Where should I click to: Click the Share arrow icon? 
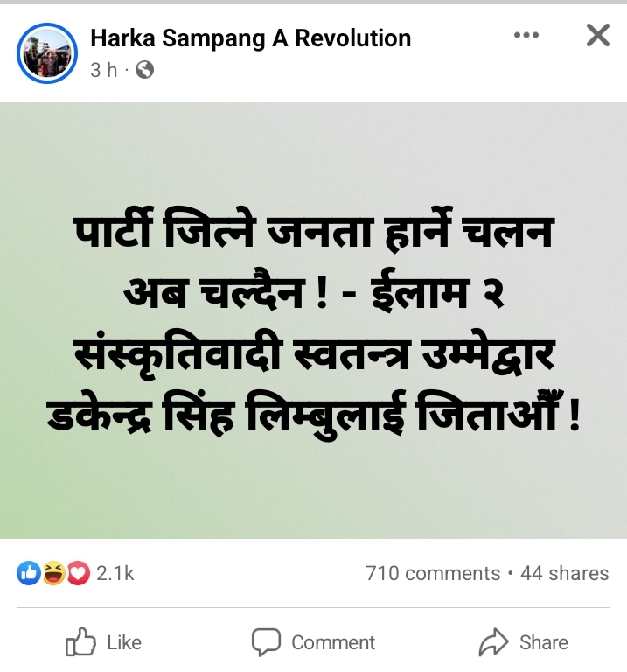pyautogui.click(x=493, y=641)
